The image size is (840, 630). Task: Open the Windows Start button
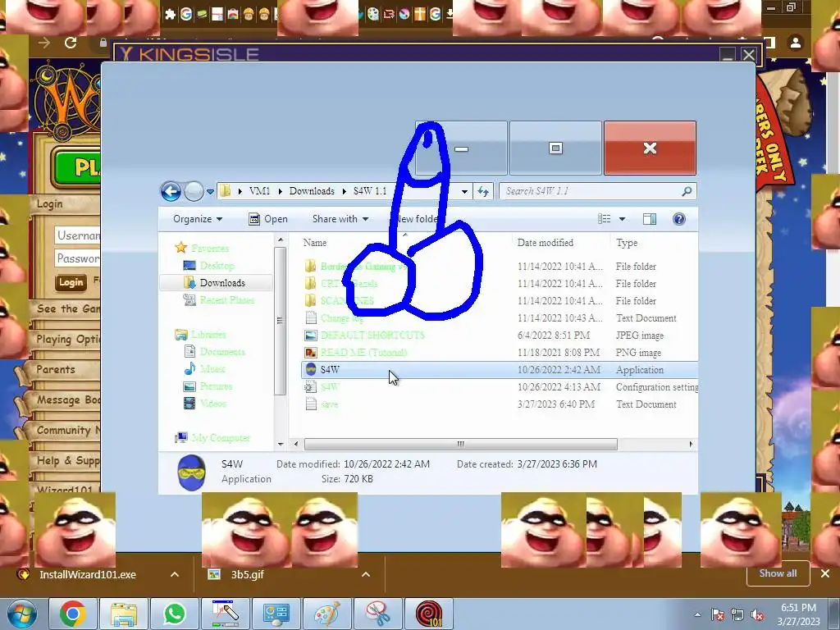point(22,614)
